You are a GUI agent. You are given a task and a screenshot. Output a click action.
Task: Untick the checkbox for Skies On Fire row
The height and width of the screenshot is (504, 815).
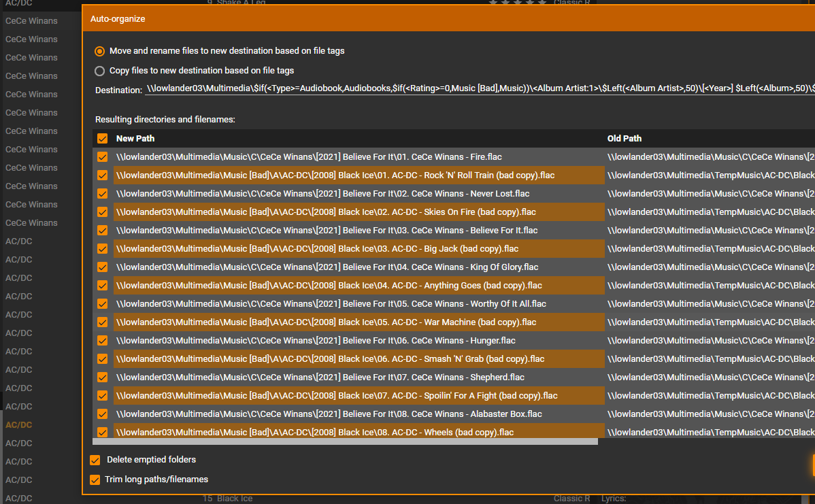(103, 212)
